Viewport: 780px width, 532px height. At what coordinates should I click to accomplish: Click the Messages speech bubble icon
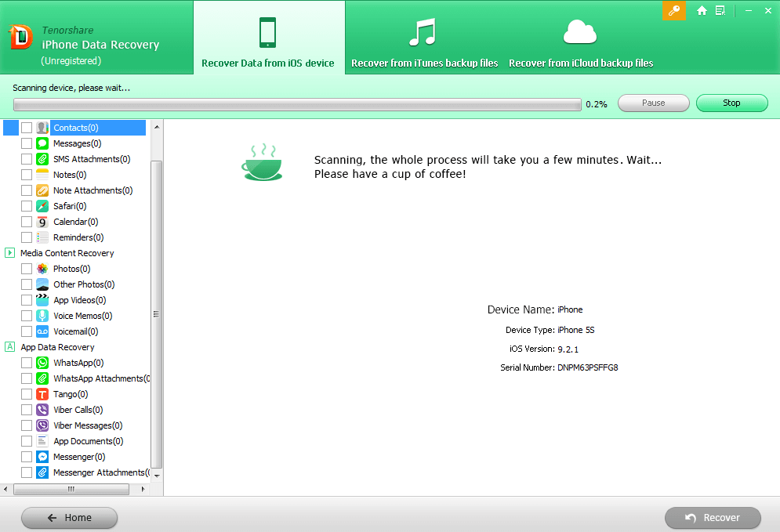point(42,143)
